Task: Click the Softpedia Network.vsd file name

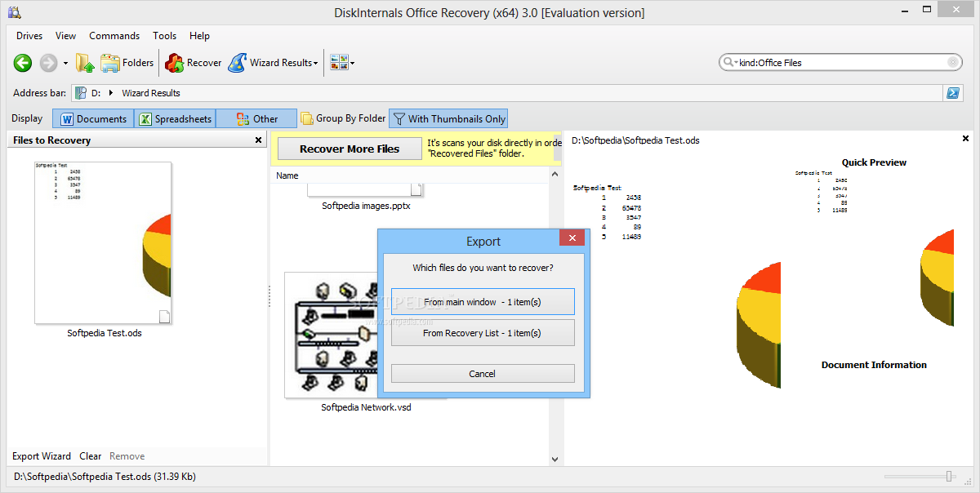Action: (x=366, y=406)
